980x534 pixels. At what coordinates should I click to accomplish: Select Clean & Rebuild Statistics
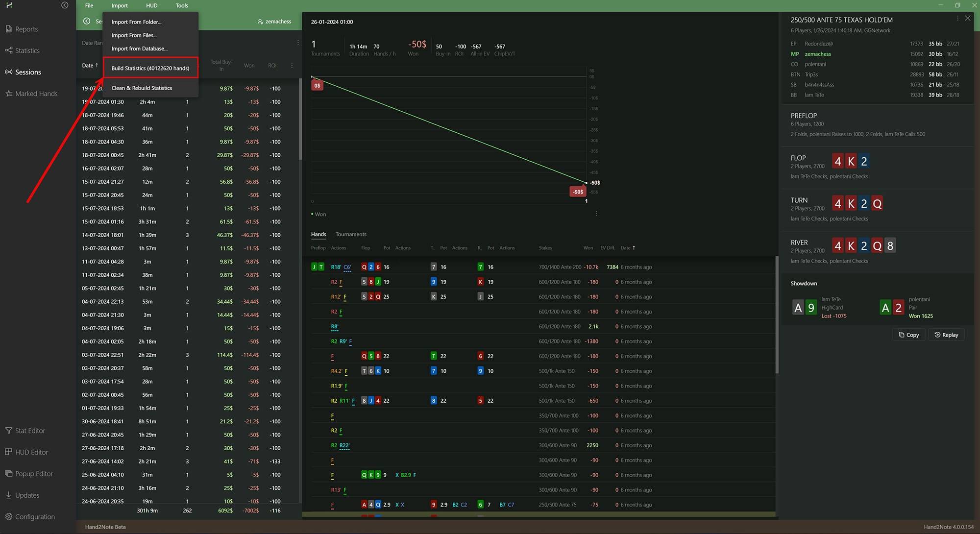pos(142,88)
